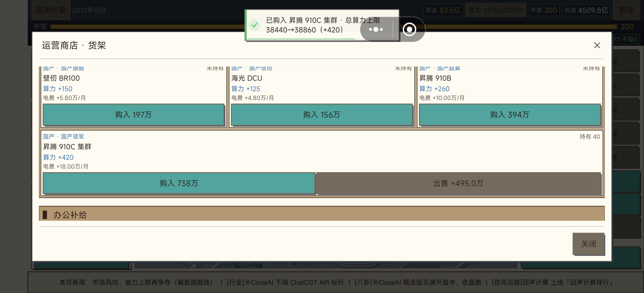The height and width of the screenshot is (293, 644).
Task: Click 电费 +4.80万/月 text
Action: point(252,98)
